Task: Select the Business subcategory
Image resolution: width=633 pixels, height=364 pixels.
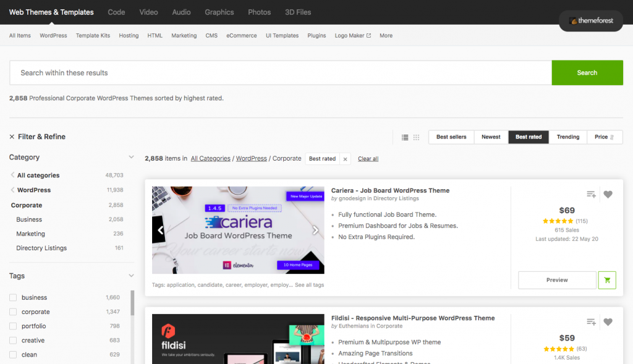Action: pyautogui.click(x=29, y=219)
